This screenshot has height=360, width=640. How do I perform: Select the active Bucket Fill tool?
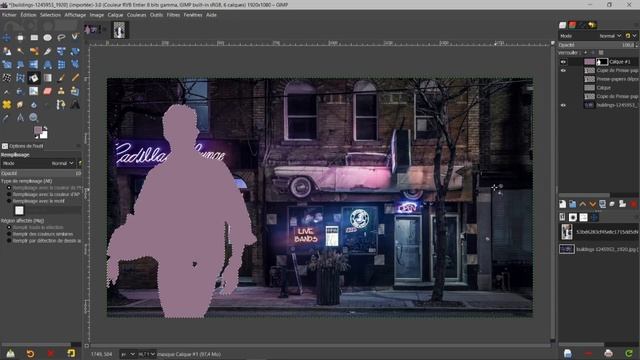pos(34,78)
